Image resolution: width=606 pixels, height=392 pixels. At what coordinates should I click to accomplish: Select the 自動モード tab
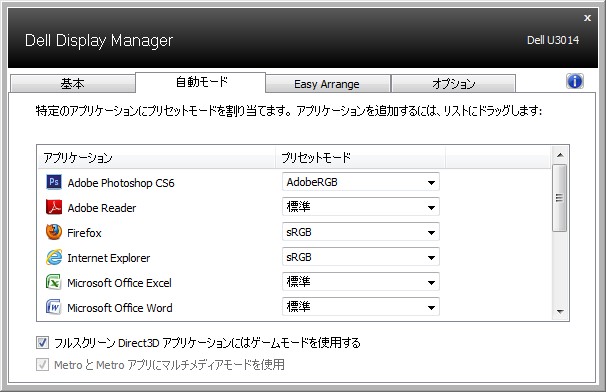click(x=201, y=82)
